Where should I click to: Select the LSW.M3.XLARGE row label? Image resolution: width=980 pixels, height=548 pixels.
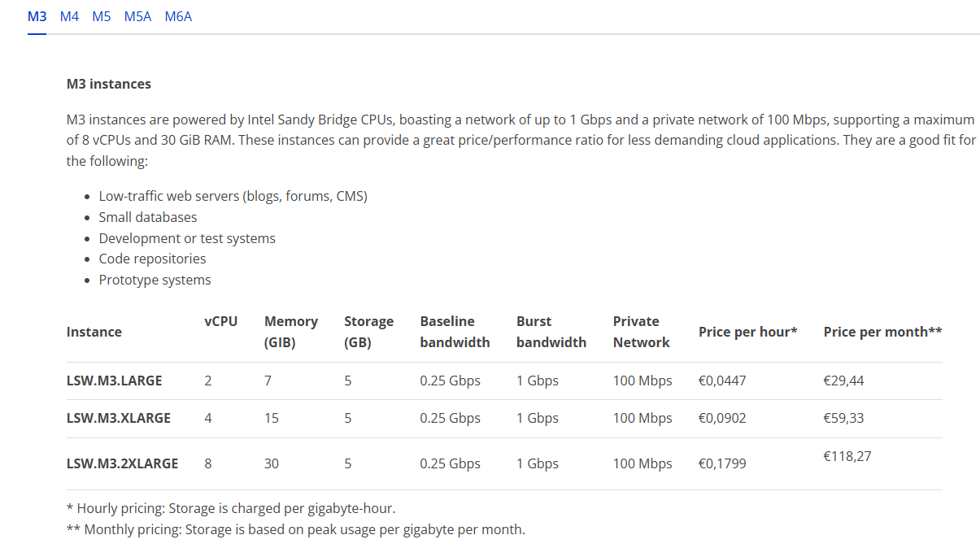[119, 418]
